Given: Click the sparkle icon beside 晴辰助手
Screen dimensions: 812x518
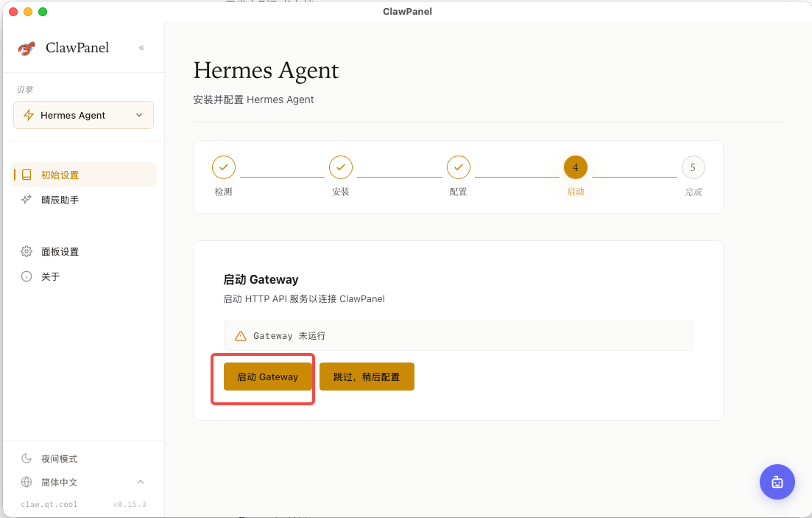Looking at the screenshot, I should [27, 200].
